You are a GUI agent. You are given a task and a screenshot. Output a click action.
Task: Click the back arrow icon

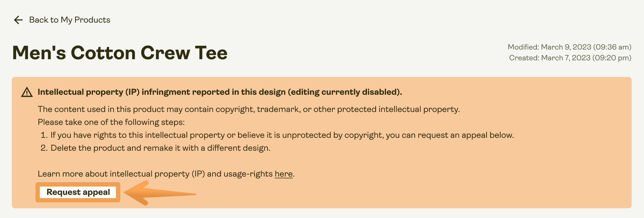click(x=18, y=20)
